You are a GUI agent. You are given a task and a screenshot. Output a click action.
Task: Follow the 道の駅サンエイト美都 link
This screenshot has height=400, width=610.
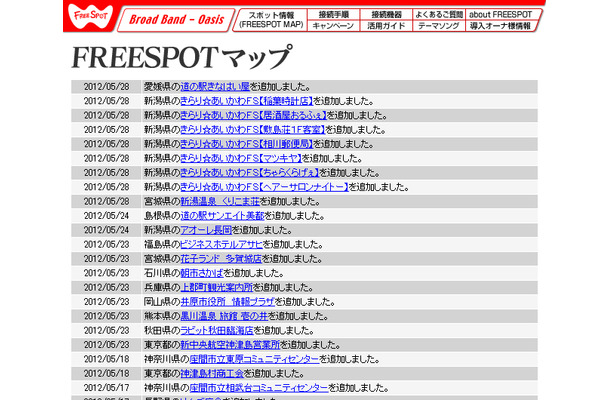(222, 216)
